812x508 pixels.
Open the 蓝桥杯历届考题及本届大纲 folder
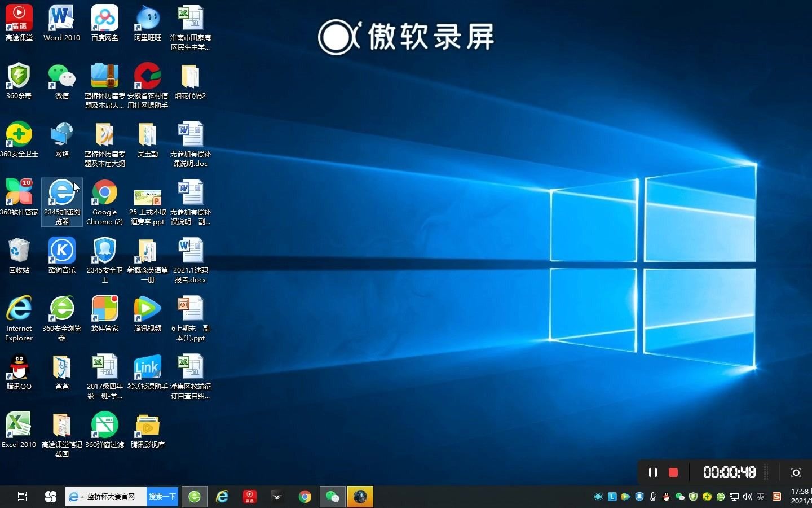pos(105,144)
